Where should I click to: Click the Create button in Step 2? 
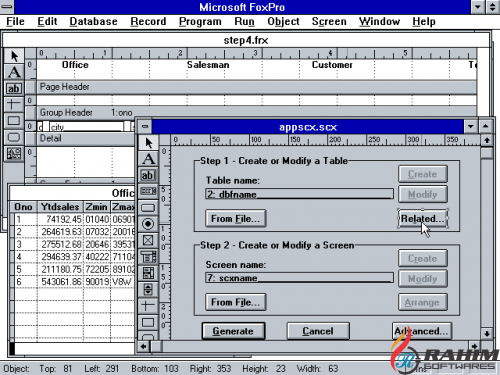[423, 258]
